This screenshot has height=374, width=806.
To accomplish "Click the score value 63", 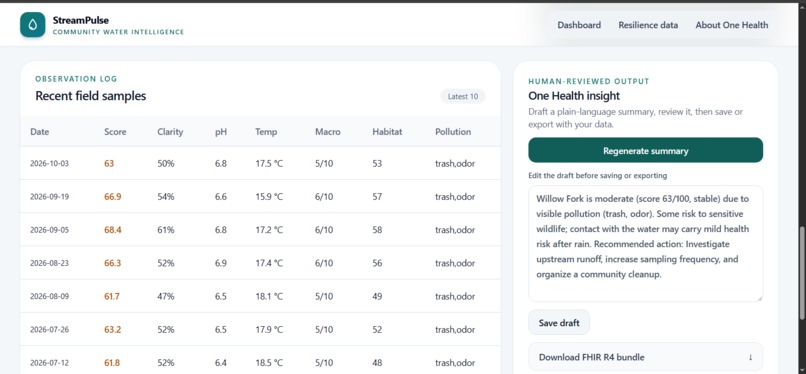I will pos(109,163).
